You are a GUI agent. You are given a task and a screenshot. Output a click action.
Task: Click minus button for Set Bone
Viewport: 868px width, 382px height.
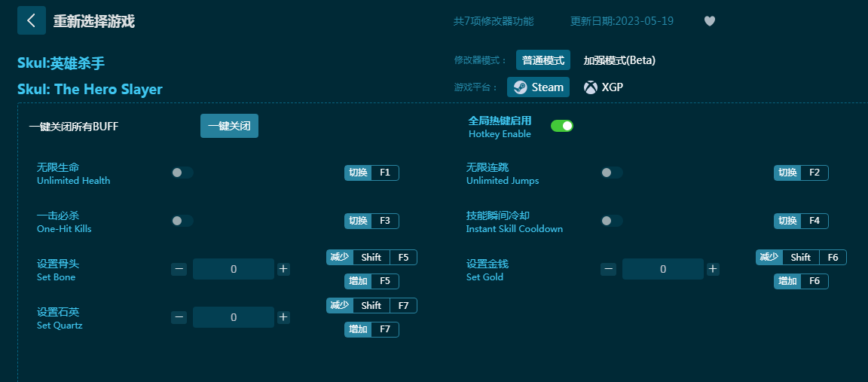pos(179,269)
